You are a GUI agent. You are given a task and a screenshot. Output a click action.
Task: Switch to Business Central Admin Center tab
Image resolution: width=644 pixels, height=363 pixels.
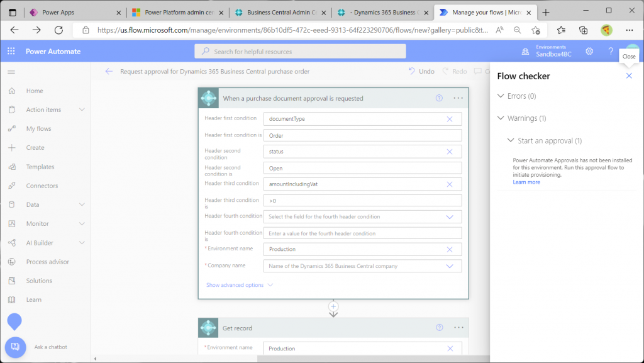click(280, 13)
